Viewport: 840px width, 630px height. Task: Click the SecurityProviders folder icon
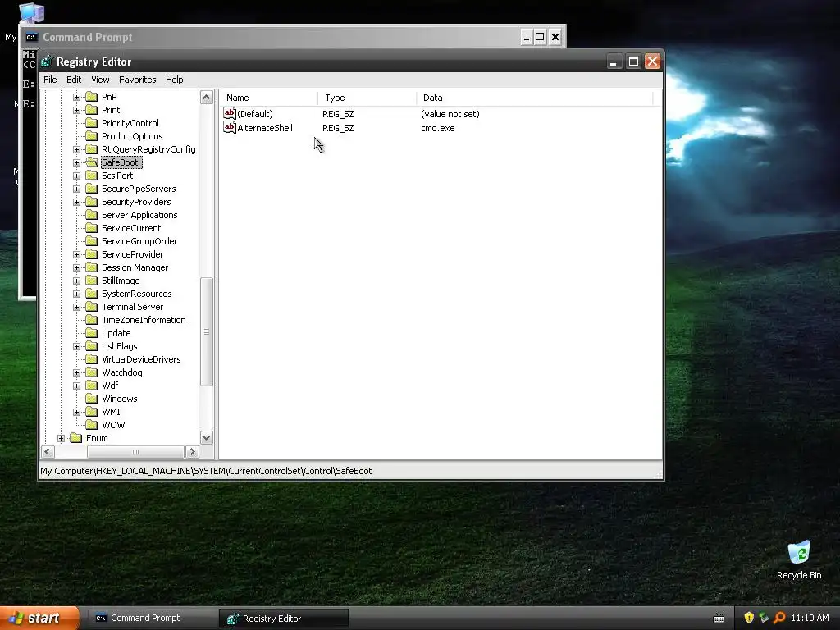pos(92,202)
